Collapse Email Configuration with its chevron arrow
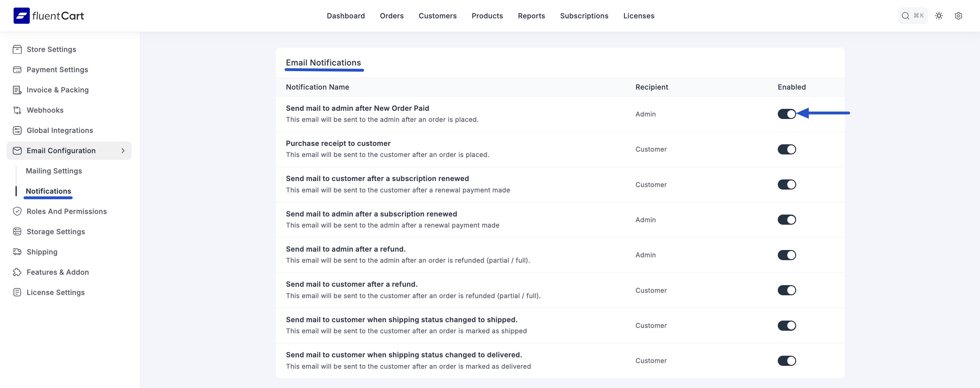Image resolution: width=980 pixels, height=388 pixels. 123,151
